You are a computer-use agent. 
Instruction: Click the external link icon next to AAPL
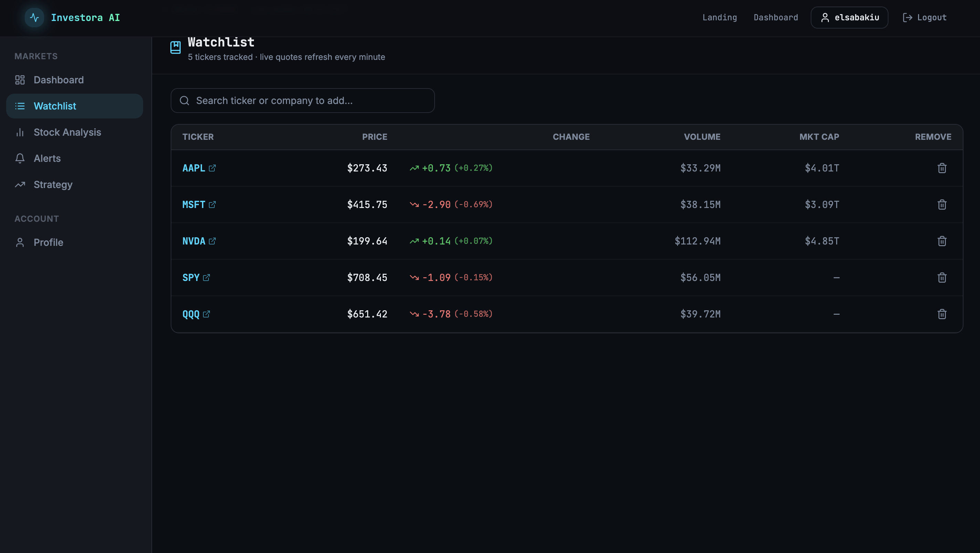tap(212, 168)
